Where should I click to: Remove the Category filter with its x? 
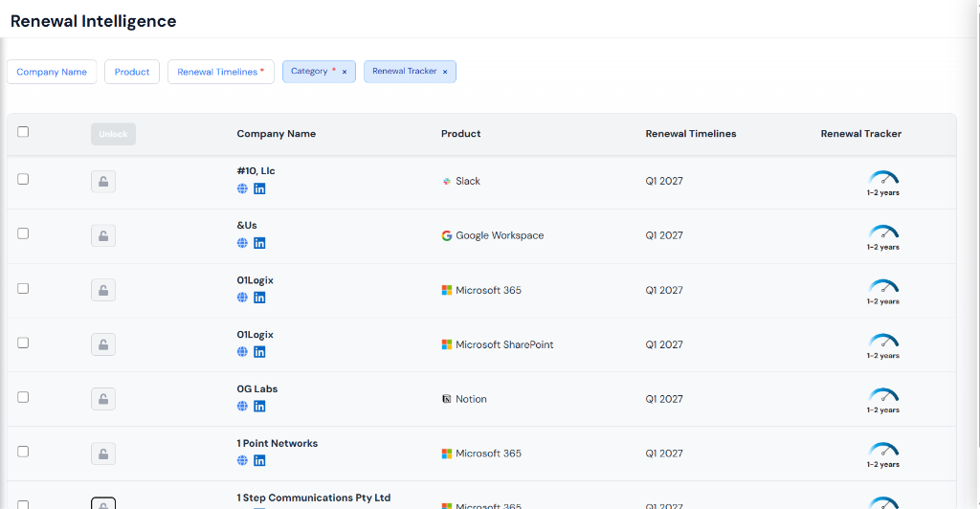click(x=345, y=72)
